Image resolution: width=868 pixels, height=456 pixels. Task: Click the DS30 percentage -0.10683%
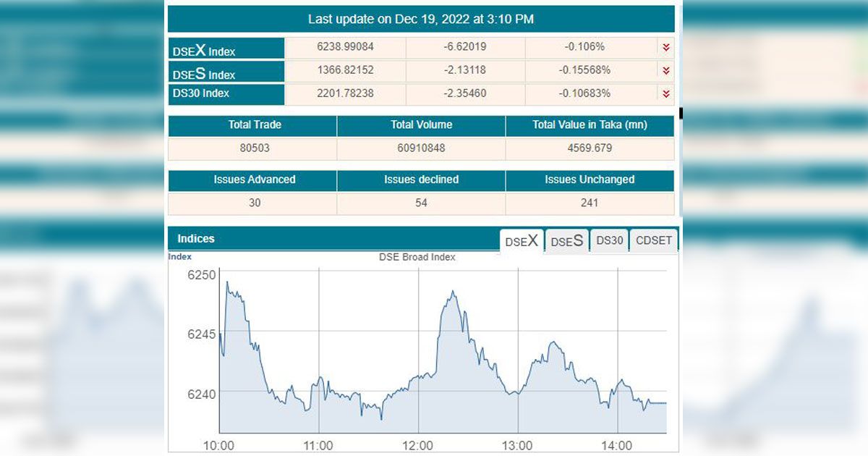coord(584,93)
